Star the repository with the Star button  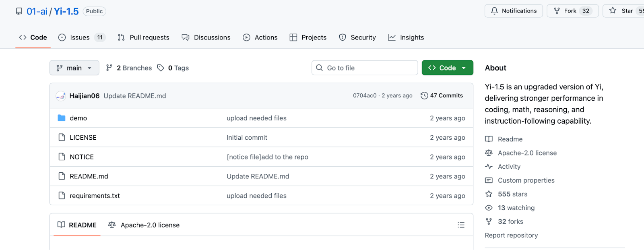(x=623, y=11)
